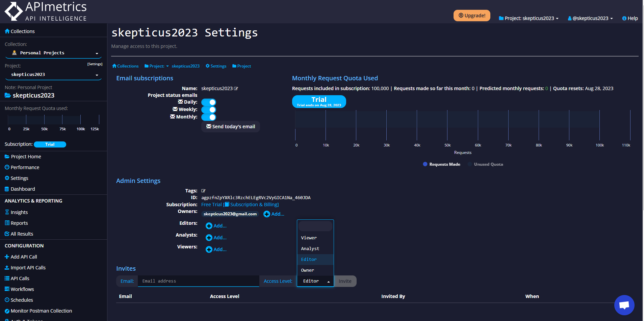Click the skepticus2023@gmail.com owner tag
The height and width of the screenshot is (321, 644).
click(230, 214)
